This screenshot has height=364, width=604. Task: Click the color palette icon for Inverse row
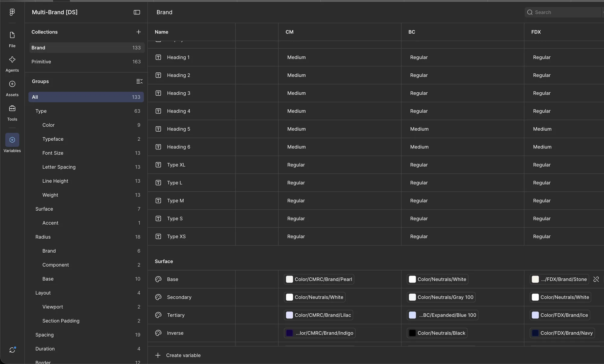pos(158,333)
